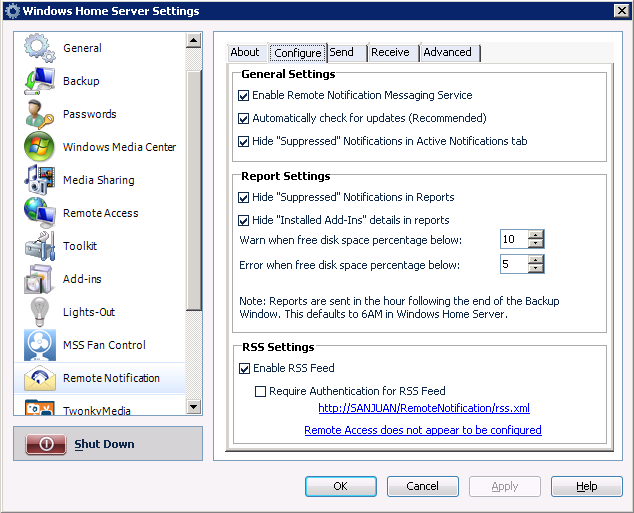Screen dimensions: 634x513
Task: Open the MSS Fan Control icon
Action: (x=40, y=345)
